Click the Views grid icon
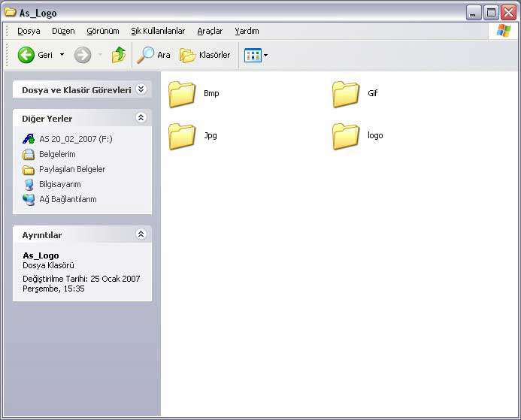 coord(253,55)
